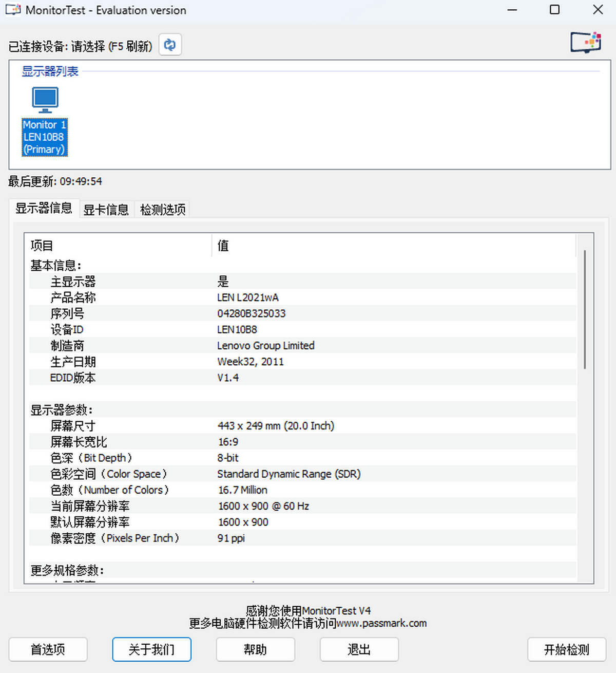This screenshot has height=673, width=616.
Task: Start testing with 开始检测 button
Action: tap(567, 650)
